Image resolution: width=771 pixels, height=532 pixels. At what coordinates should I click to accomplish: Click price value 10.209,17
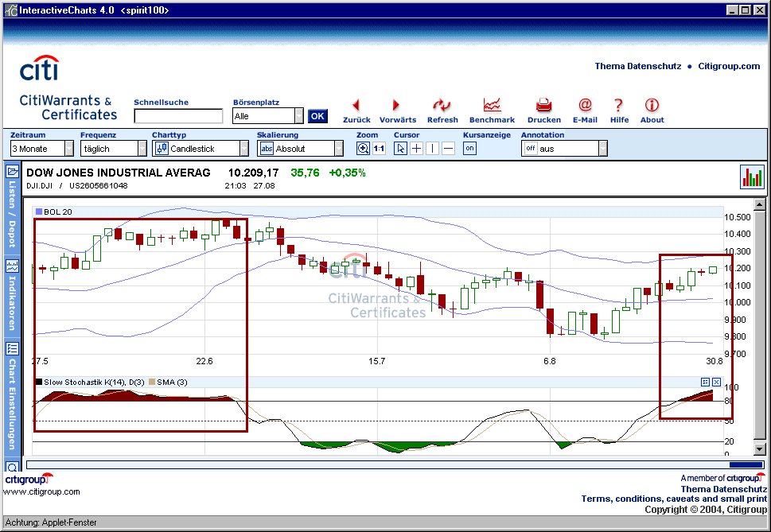coord(253,173)
